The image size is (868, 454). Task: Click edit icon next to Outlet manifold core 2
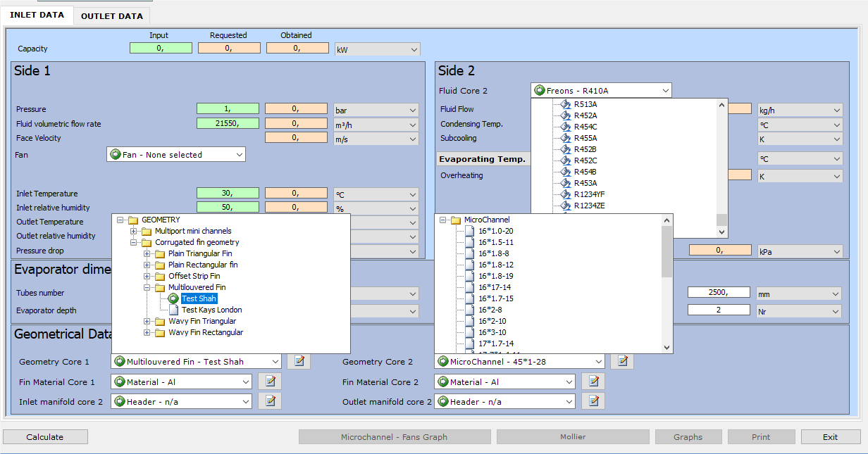point(593,401)
